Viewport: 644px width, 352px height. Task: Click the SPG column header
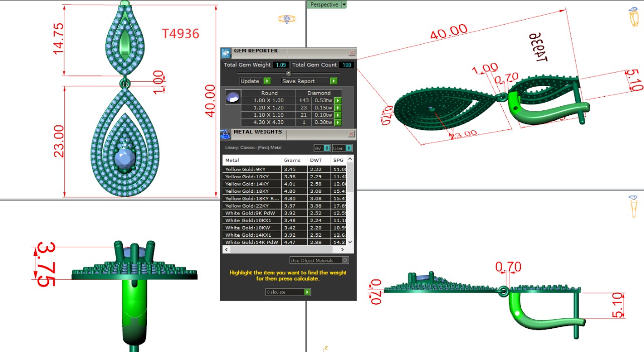pos(339,160)
